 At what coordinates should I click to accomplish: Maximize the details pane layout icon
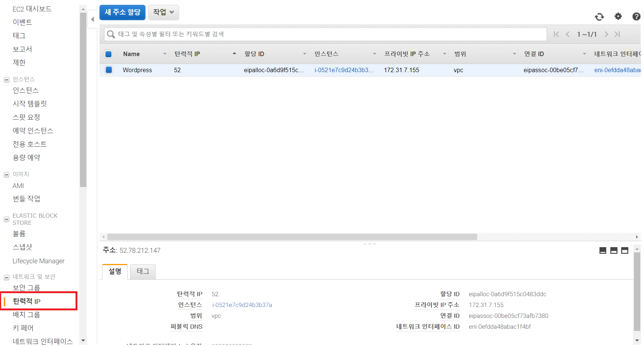(x=625, y=251)
